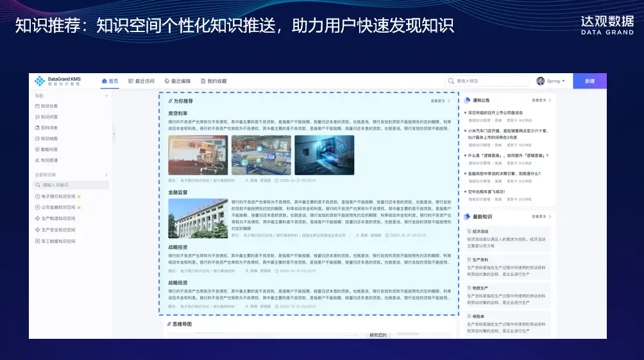The width and height of the screenshot is (644, 360).
Task: Click the 新建 button
Action: pos(589,81)
